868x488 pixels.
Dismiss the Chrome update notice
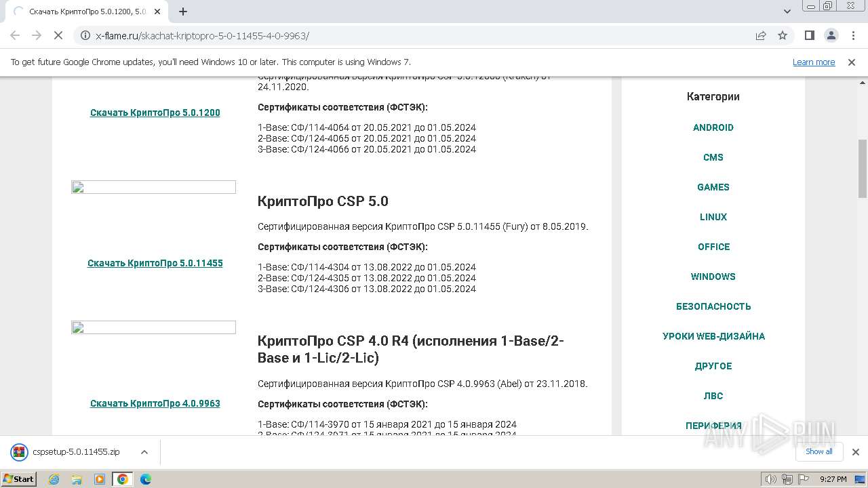pyautogui.click(x=852, y=62)
